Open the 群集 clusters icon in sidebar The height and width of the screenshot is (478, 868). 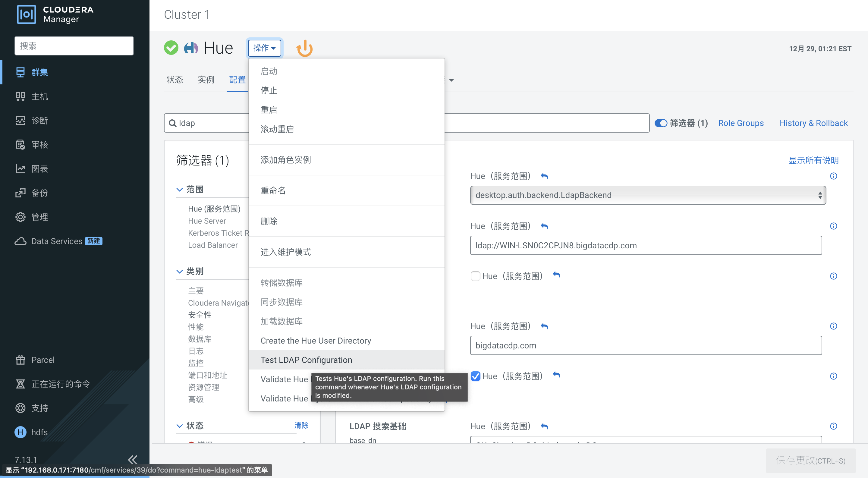(20, 72)
